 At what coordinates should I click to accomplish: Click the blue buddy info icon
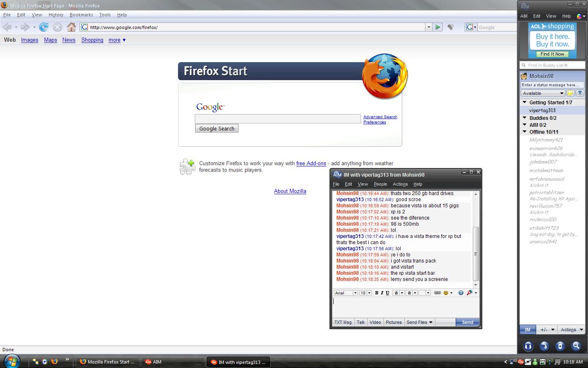click(461, 293)
